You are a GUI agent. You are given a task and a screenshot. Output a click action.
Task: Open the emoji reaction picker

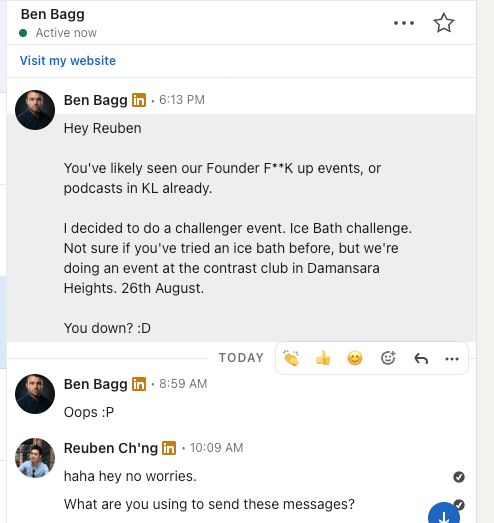tap(388, 359)
